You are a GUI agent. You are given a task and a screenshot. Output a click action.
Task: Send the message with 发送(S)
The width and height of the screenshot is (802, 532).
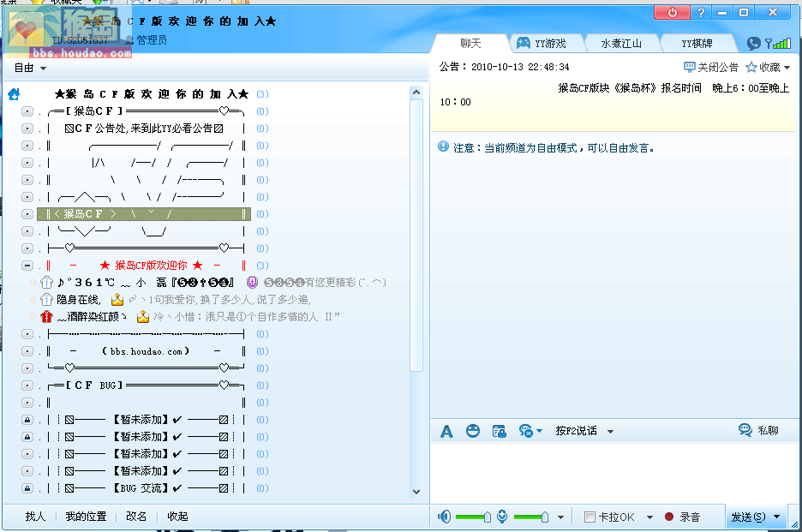[x=748, y=517]
